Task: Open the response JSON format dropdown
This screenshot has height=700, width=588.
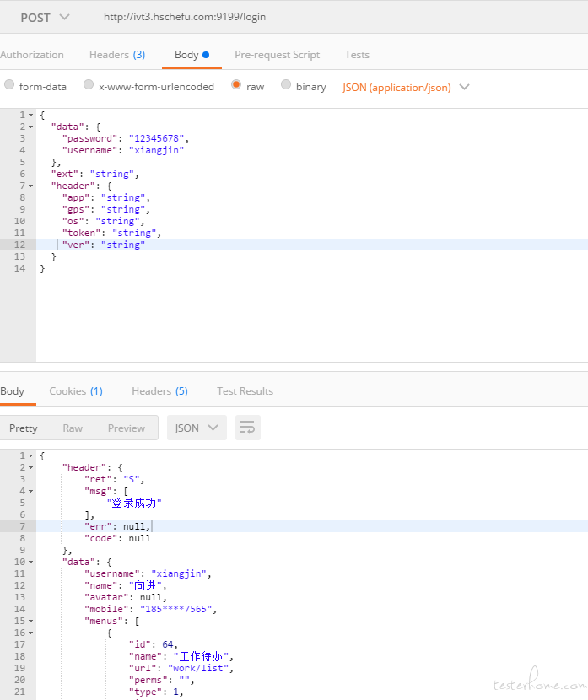Action: coord(197,428)
